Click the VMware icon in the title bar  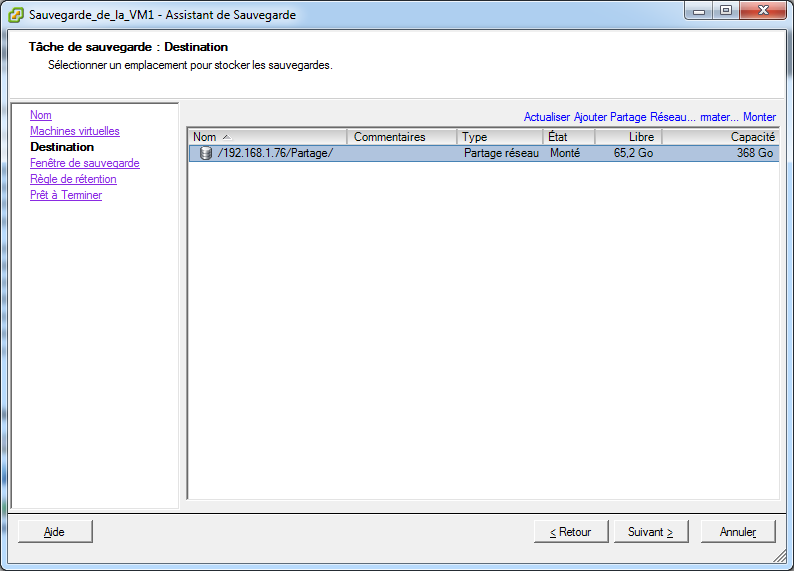pyautogui.click(x=16, y=15)
